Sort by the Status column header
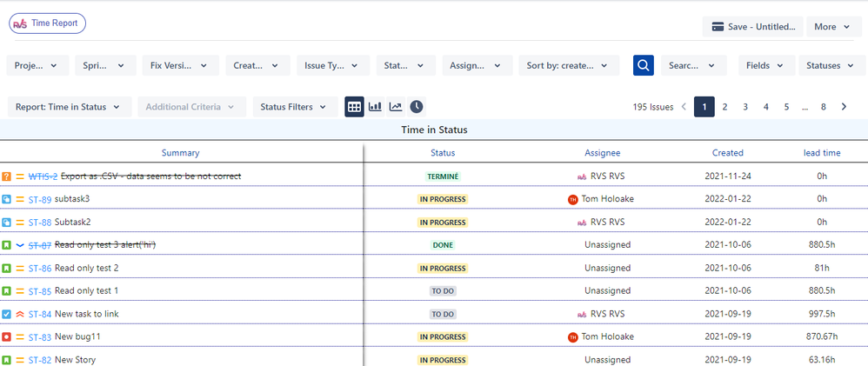 [443, 153]
